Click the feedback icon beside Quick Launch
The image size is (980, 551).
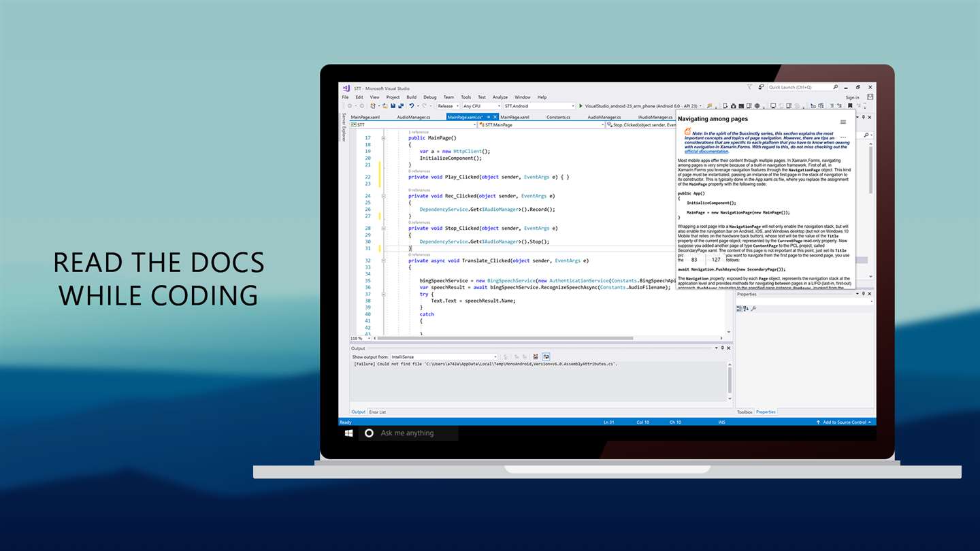click(761, 87)
